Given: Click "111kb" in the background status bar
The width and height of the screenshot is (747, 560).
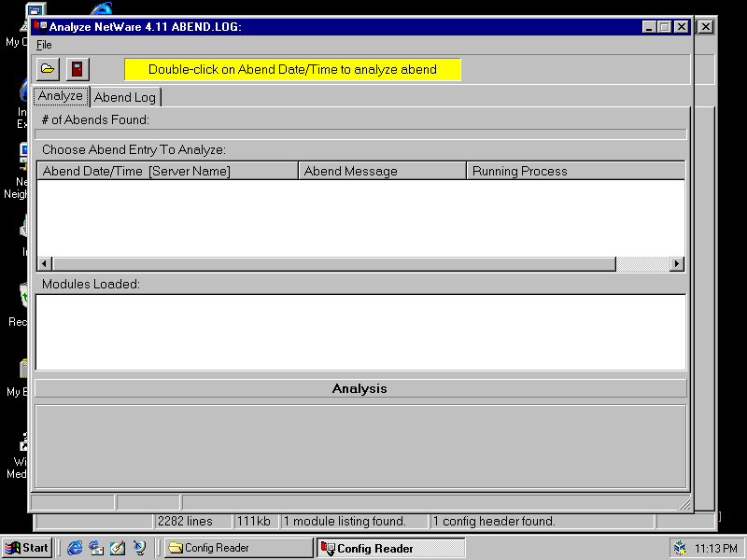Looking at the screenshot, I should [x=253, y=522].
